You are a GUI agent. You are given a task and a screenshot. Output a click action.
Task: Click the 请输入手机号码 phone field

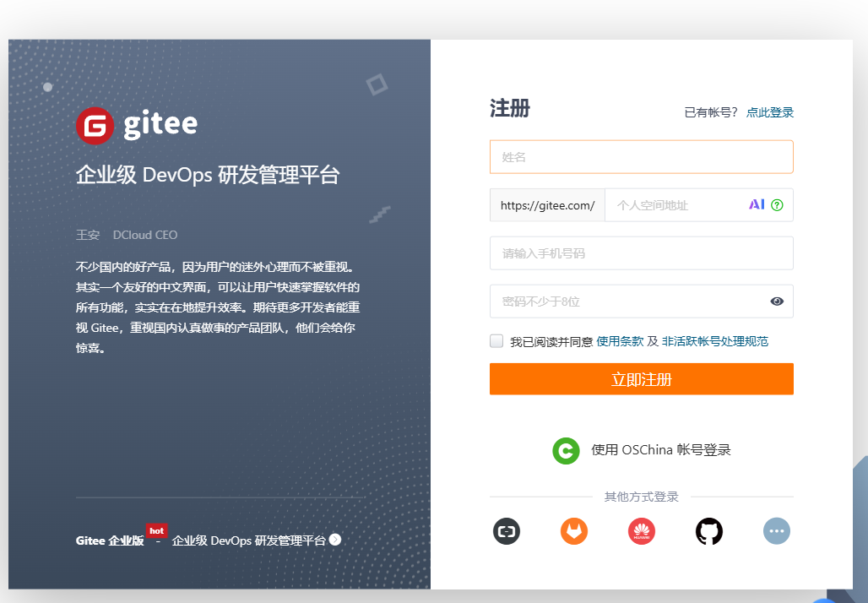pyautogui.click(x=642, y=253)
